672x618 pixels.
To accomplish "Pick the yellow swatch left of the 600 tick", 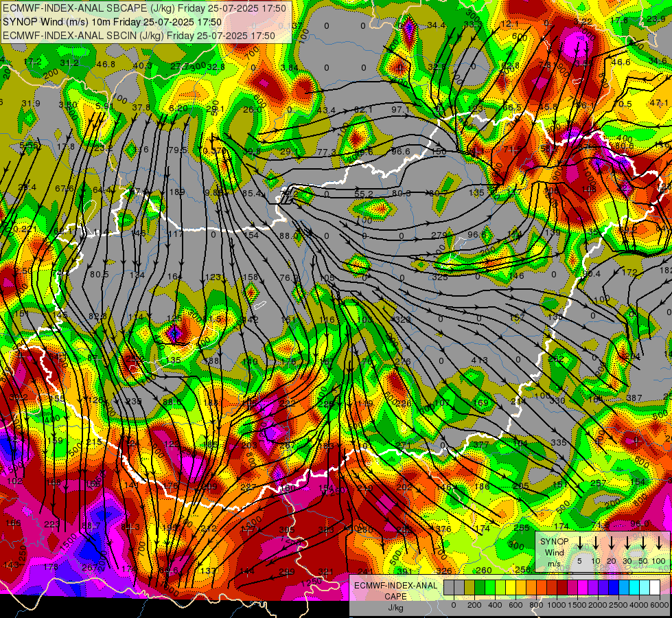I will click(x=511, y=587).
